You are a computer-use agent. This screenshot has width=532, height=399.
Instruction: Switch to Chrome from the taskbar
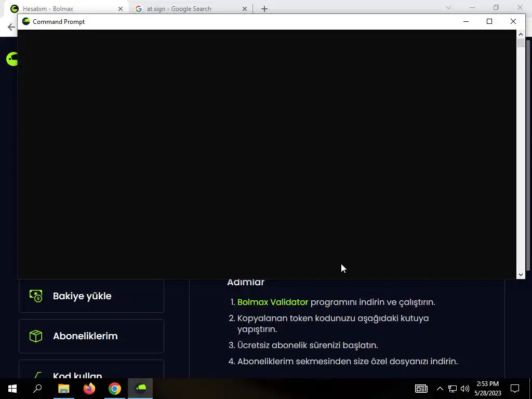[115, 389]
